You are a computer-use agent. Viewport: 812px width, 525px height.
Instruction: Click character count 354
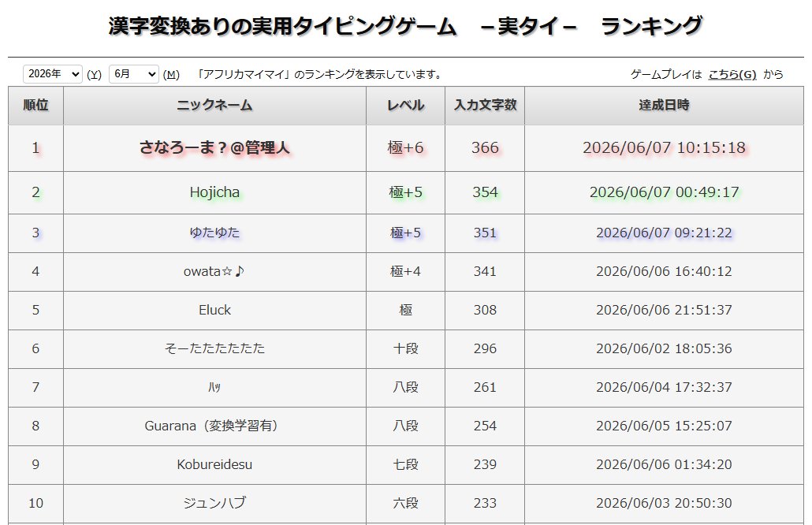(x=485, y=192)
